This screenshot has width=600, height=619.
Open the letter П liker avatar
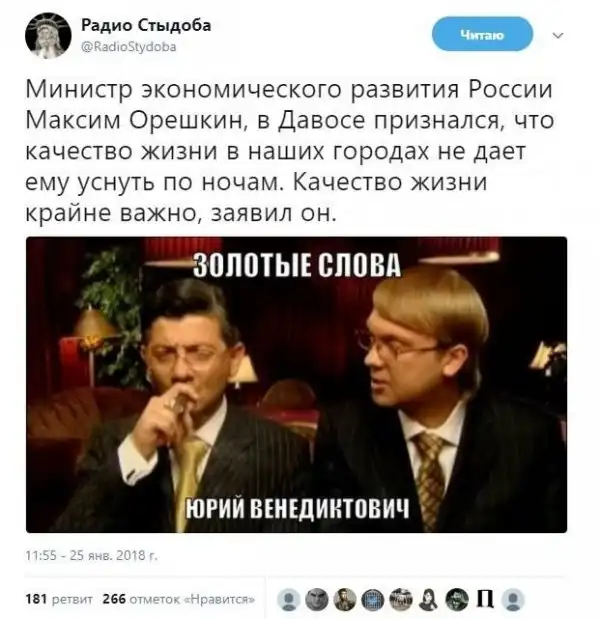coord(485,599)
